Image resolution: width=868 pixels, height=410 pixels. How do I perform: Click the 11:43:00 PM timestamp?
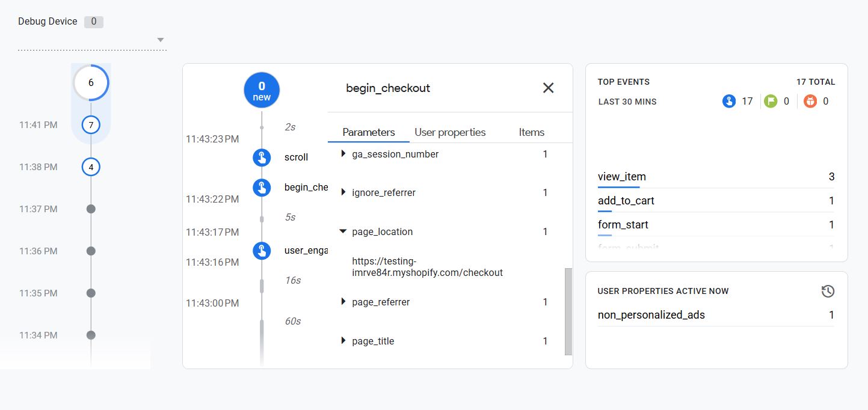pos(212,304)
